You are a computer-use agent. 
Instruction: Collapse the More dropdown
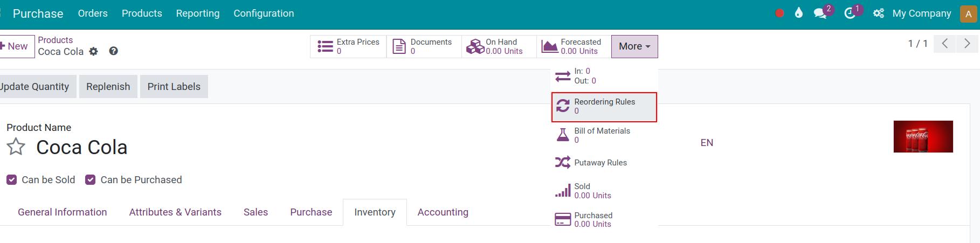634,46
